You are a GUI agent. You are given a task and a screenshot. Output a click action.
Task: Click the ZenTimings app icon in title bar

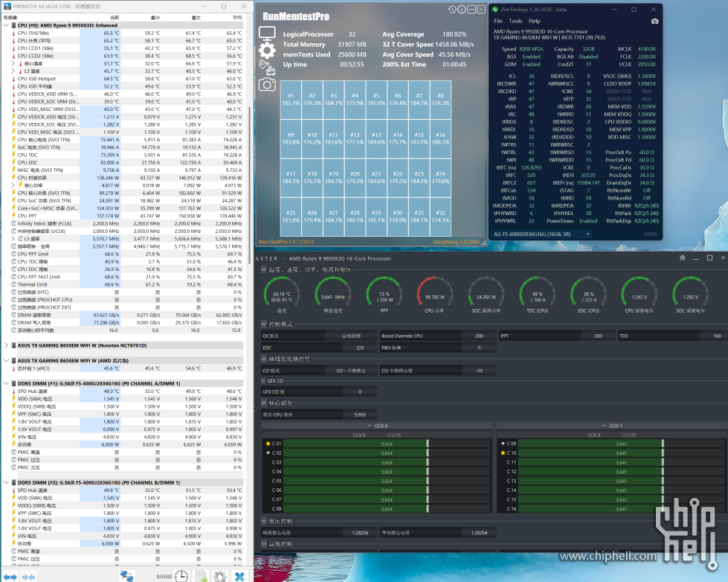[495, 9]
